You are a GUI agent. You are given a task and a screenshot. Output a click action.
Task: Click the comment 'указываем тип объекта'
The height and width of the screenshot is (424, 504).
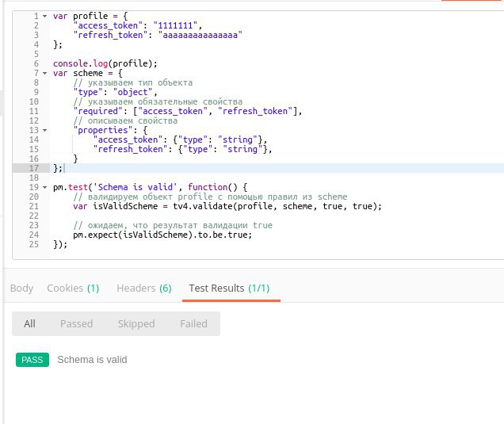[x=133, y=82]
